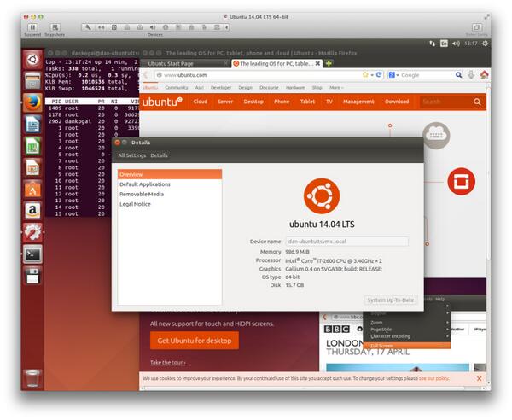Click the ubuntu.com site search field
Viewport: 512px width, 420px height.
[445, 102]
